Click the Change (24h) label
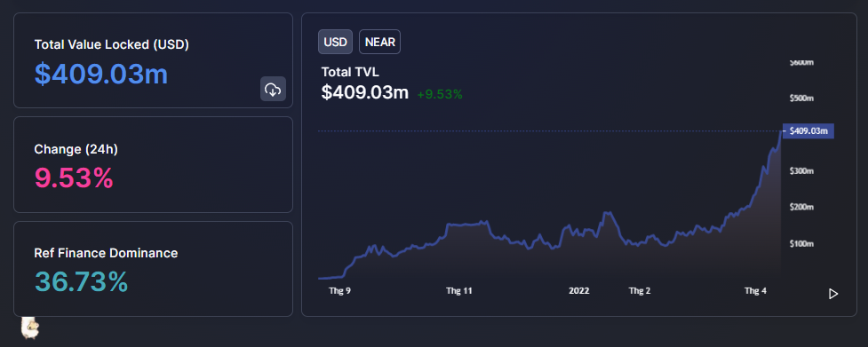The image size is (868, 347). tap(76, 149)
